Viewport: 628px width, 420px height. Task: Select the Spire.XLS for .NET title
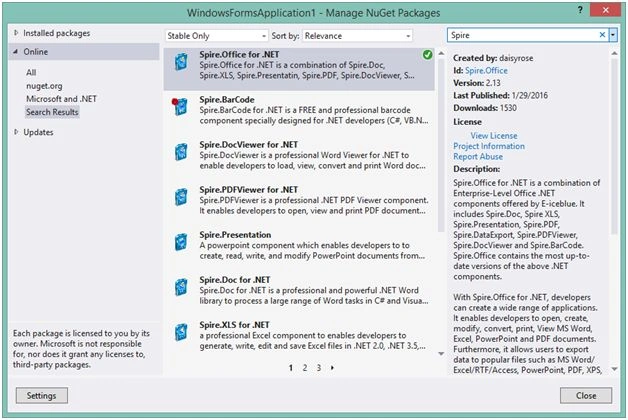click(x=234, y=325)
